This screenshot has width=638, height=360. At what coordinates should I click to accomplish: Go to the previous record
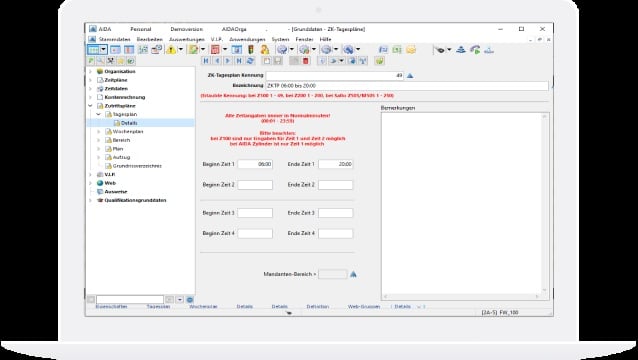(x=217, y=61)
